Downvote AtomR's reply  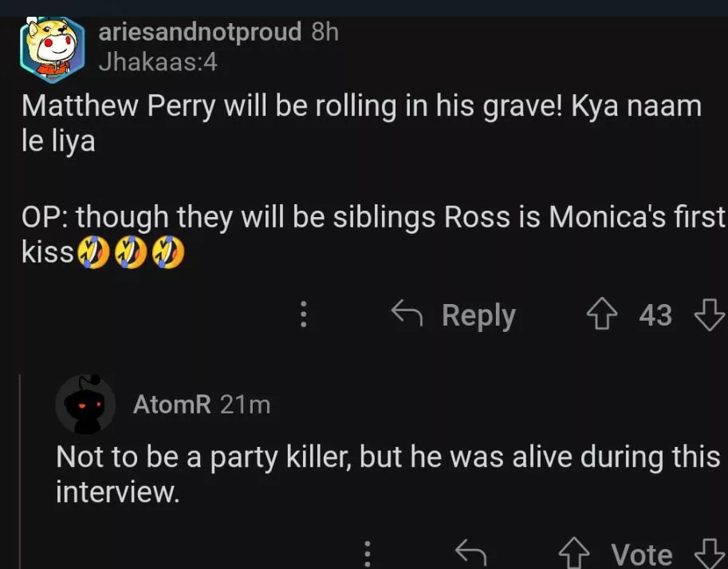tap(709, 553)
